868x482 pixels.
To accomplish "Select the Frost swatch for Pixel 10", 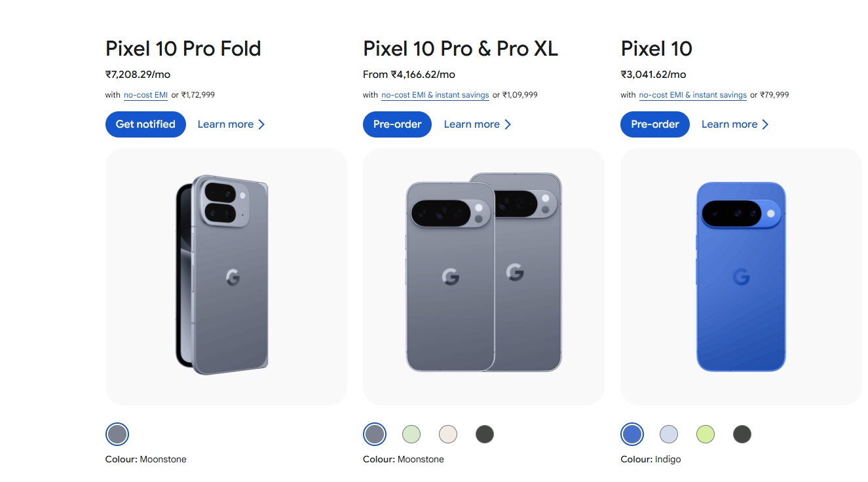I will (x=668, y=434).
